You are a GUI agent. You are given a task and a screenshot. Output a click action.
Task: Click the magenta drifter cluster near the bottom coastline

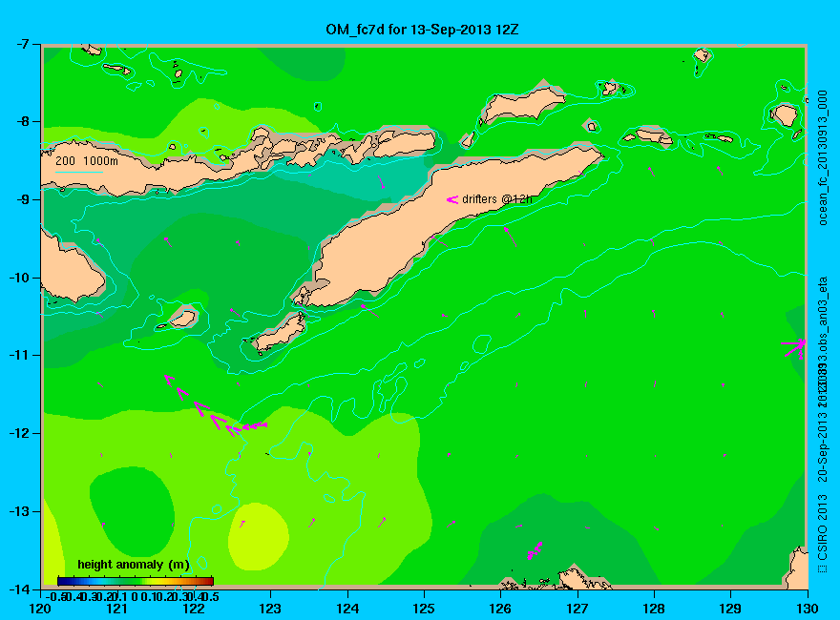point(535,551)
